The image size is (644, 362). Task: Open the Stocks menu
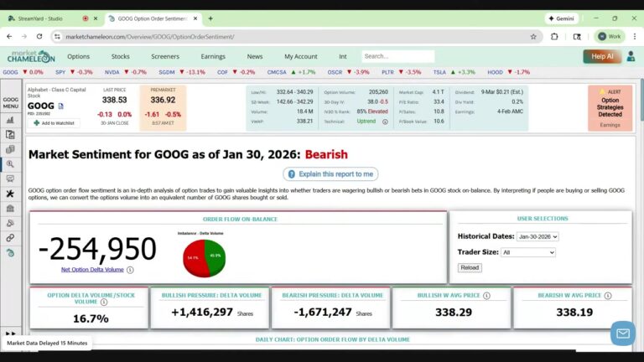[x=121, y=57]
